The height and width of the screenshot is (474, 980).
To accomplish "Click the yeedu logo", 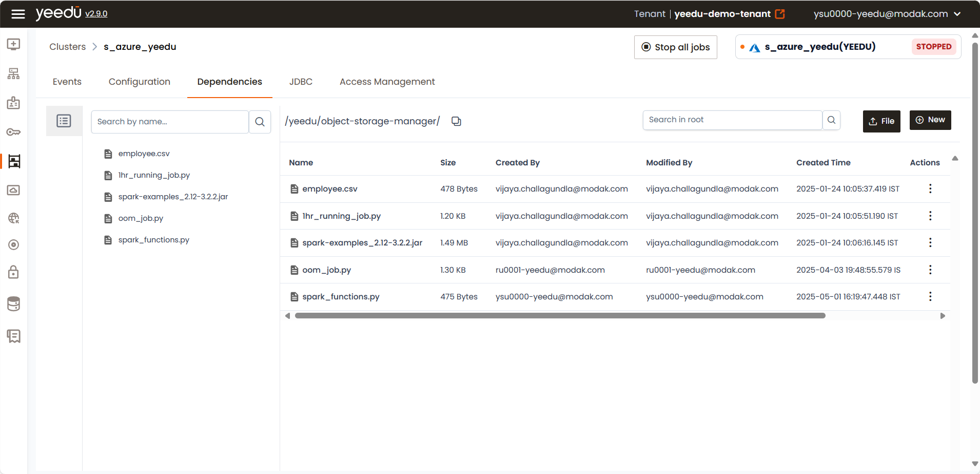I will pyautogui.click(x=58, y=13).
